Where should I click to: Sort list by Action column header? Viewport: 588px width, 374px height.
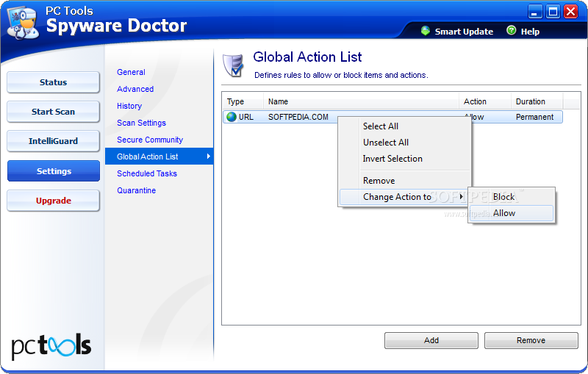pos(485,101)
